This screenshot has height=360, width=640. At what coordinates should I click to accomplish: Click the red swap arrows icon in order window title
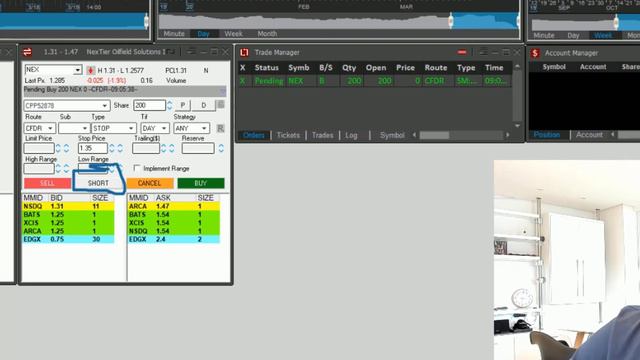[27, 52]
